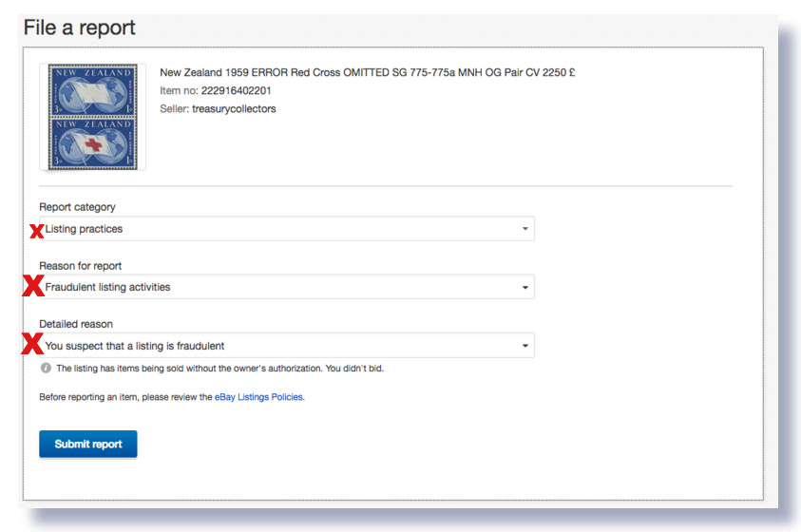This screenshot has width=801, height=532.
Task: Click the bottom stamp with the red cross
Action: tap(92, 143)
